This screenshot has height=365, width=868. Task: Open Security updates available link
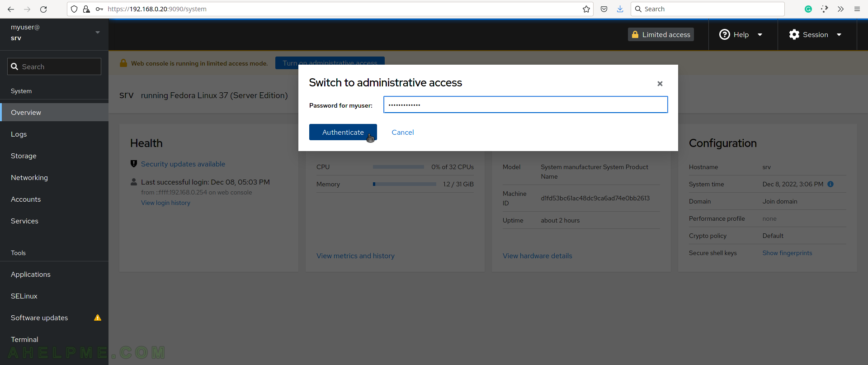pyautogui.click(x=183, y=164)
